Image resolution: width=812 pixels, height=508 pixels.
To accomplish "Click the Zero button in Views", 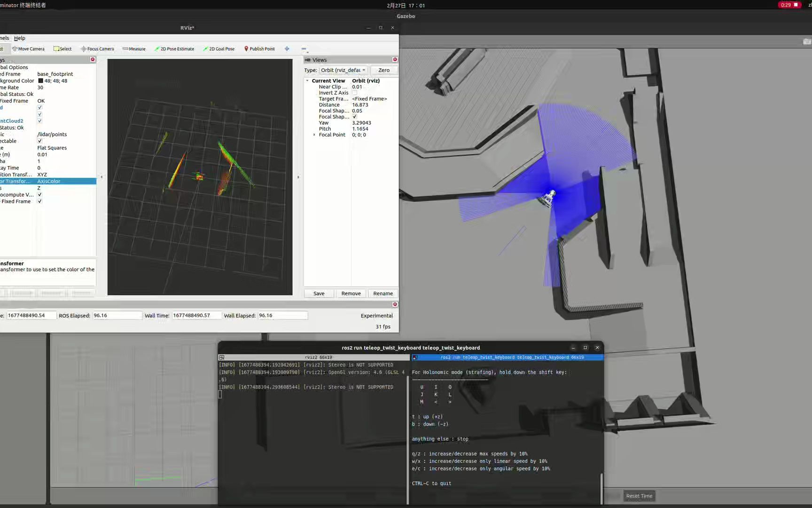I will tap(384, 70).
